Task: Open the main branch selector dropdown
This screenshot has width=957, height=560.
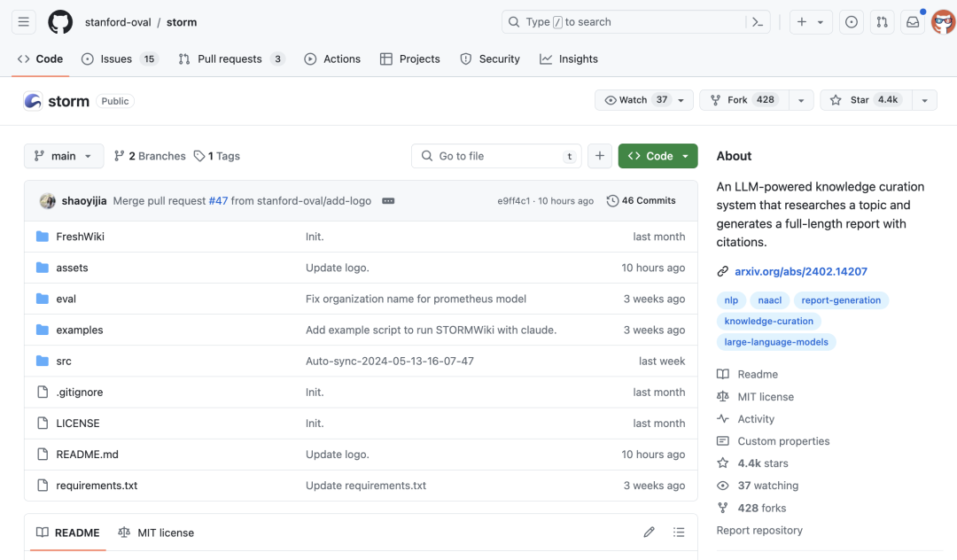Action: coord(64,156)
